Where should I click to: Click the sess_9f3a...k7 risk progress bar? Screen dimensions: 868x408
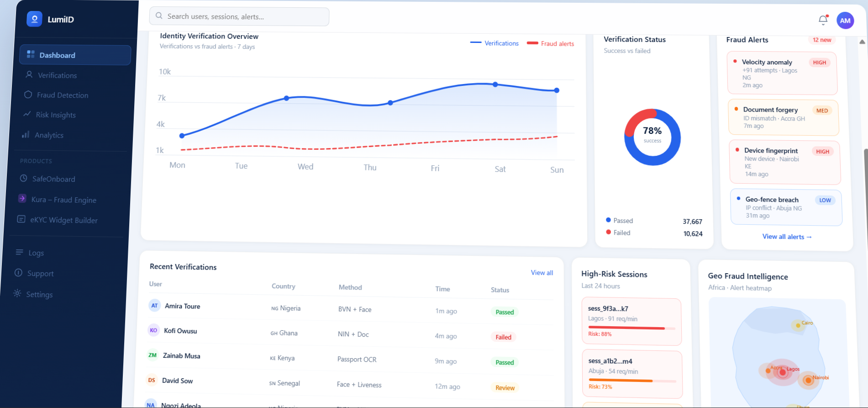click(631, 328)
